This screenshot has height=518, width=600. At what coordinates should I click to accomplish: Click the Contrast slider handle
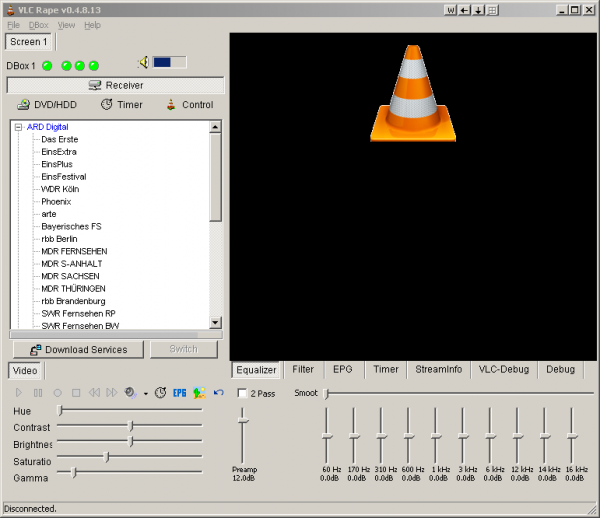pos(131,426)
